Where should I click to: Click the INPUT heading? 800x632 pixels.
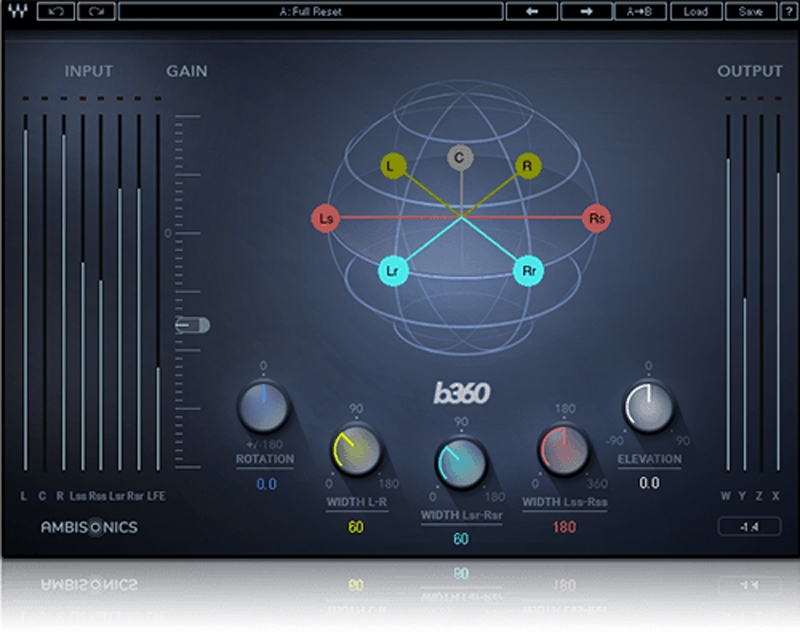[88, 71]
